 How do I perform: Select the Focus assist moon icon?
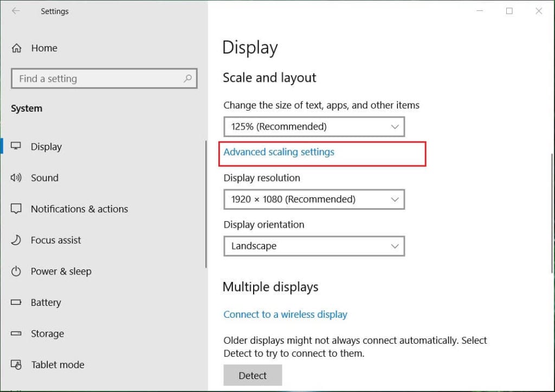coord(16,240)
